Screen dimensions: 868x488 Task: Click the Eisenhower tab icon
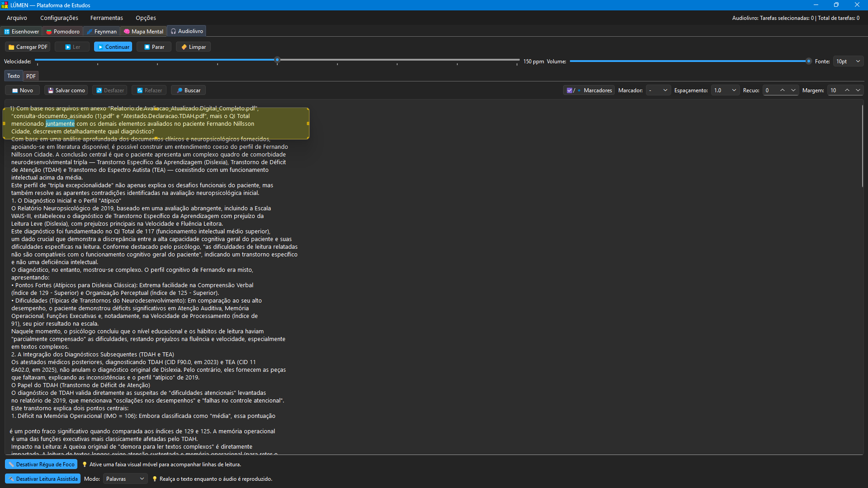pyautogui.click(x=7, y=32)
